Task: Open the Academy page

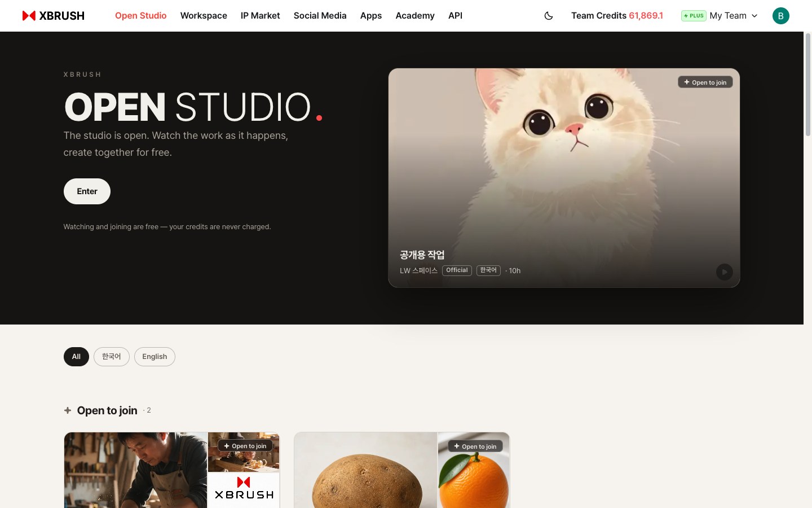Action: coord(415,16)
